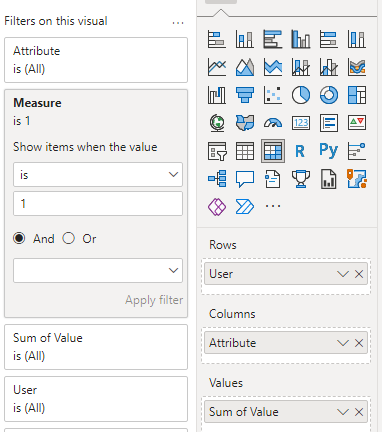This screenshot has height=432, width=382.
Task: Open Get more visuals ellipsis
Action: coord(273,206)
